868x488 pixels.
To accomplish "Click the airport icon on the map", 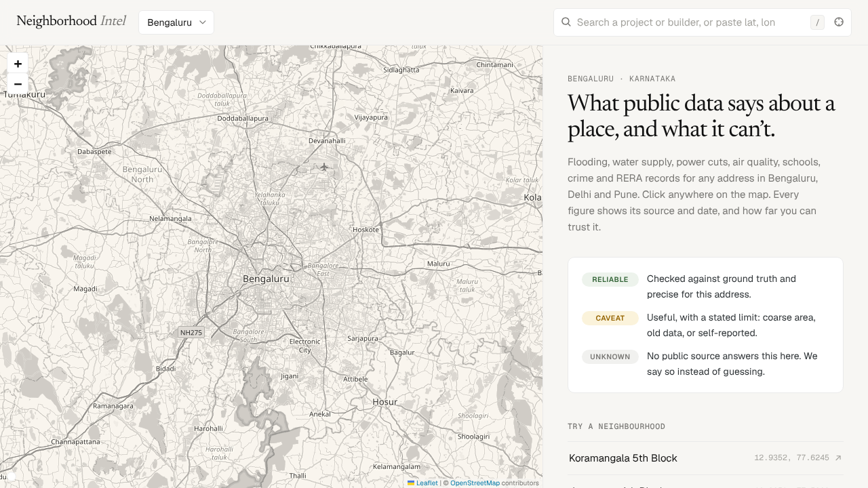I will pyautogui.click(x=324, y=167).
